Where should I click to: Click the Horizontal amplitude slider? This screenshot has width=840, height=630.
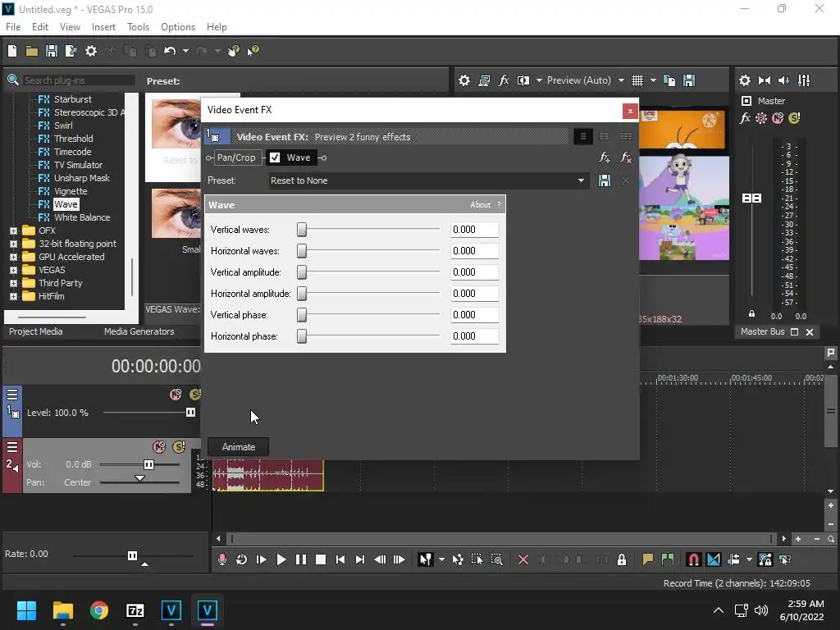pyautogui.click(x=302, y=294)
